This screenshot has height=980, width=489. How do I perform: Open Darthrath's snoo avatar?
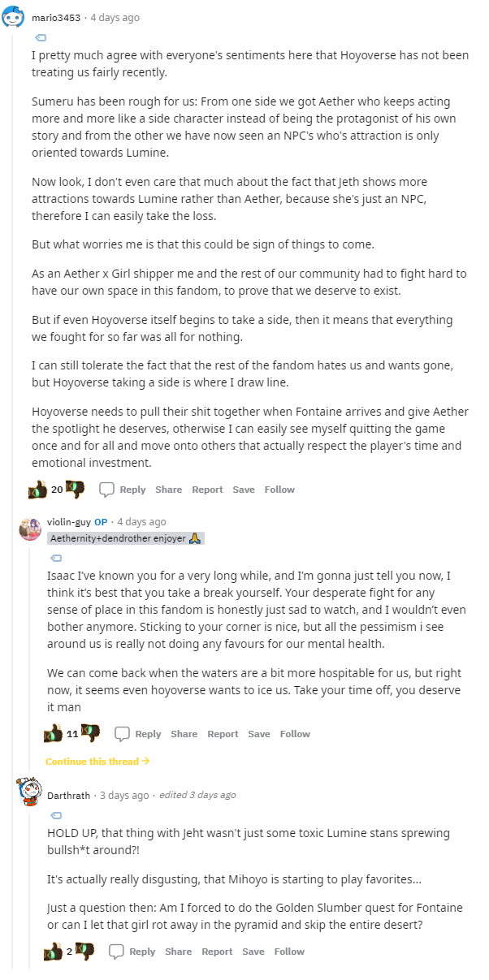tap(30, 791)
